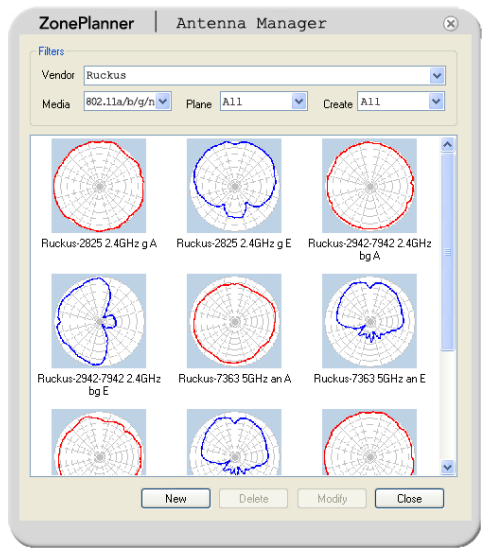The image size is (488, 553).
Task: Click the Modify button
Action: point(332,498)
